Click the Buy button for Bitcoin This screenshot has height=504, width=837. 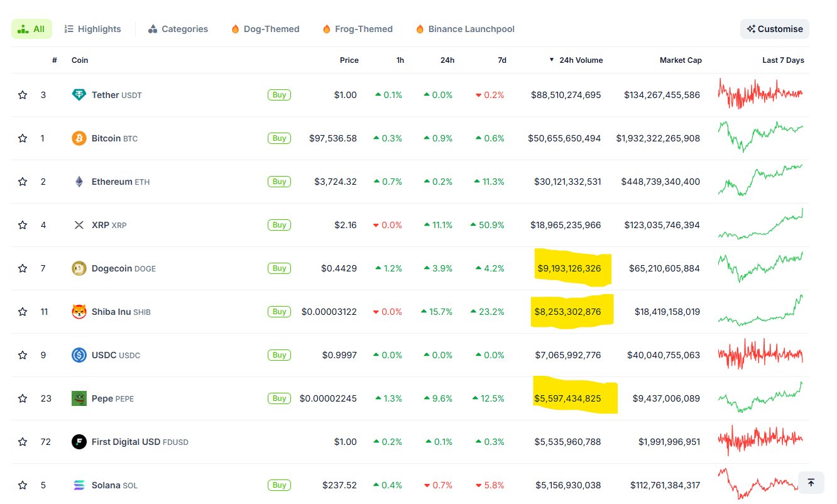(x=280, y=138)
